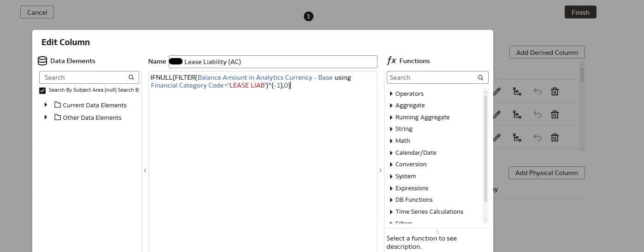
Task: Click the pencil edit icon in the top column row
Action: pyautogui.click(x=496, y=91)
